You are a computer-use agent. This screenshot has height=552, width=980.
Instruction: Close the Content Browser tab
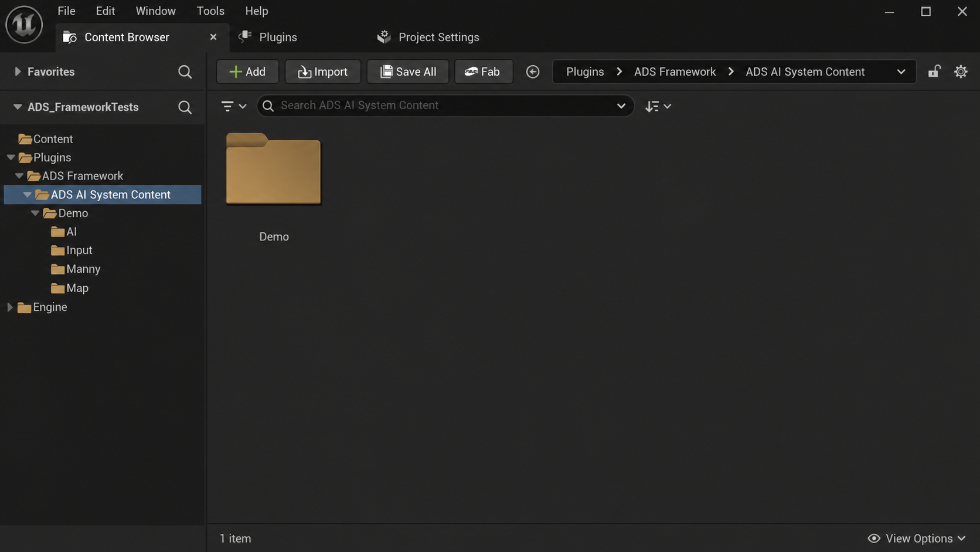(213, 37)
